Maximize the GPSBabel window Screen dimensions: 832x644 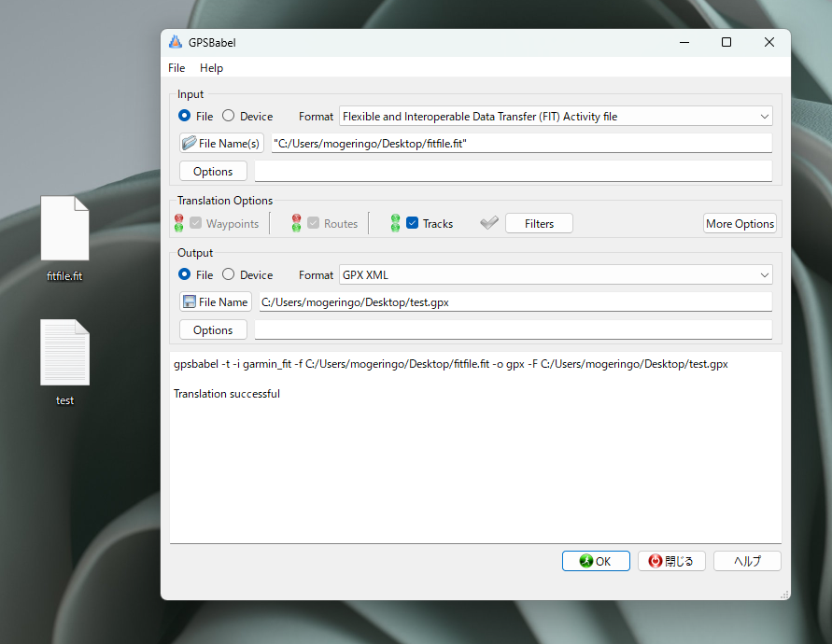click(726, 42)
